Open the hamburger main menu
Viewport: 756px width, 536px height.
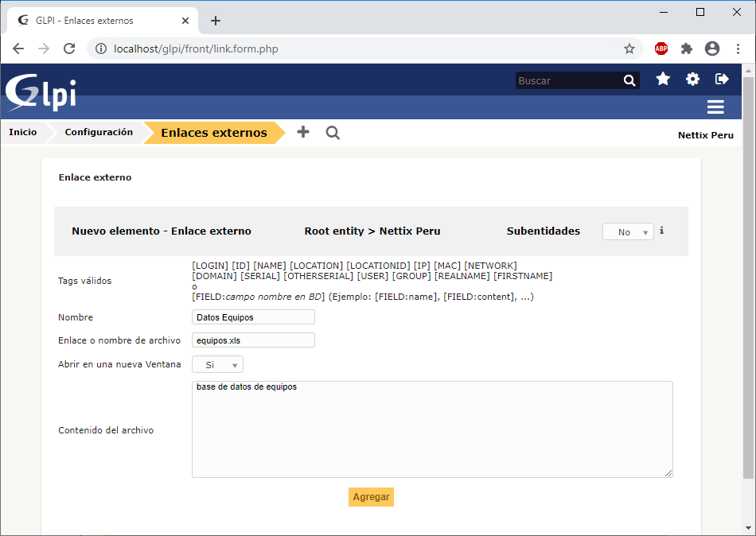point(715,107)
